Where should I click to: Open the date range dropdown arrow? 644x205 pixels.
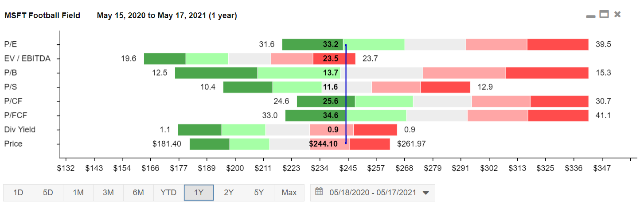click(426, 193)
